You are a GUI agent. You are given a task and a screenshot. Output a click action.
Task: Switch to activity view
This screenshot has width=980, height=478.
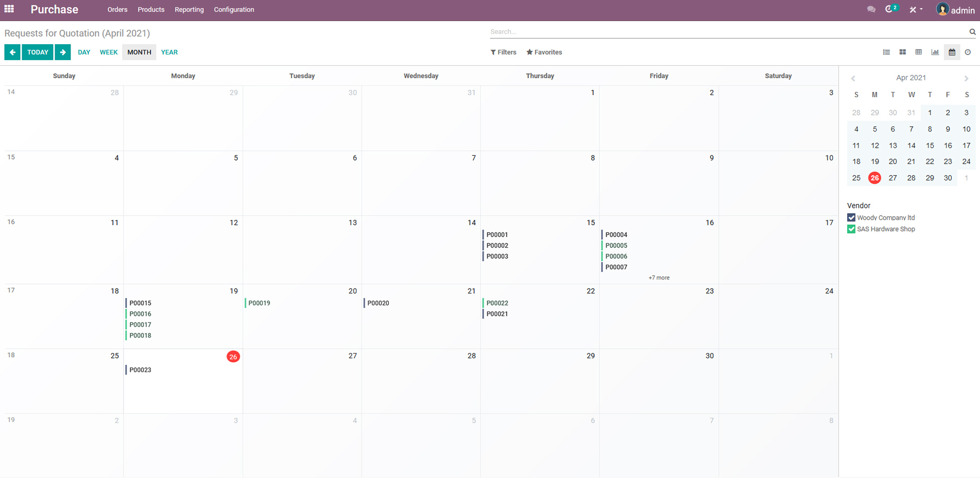[x=968, y=52]
